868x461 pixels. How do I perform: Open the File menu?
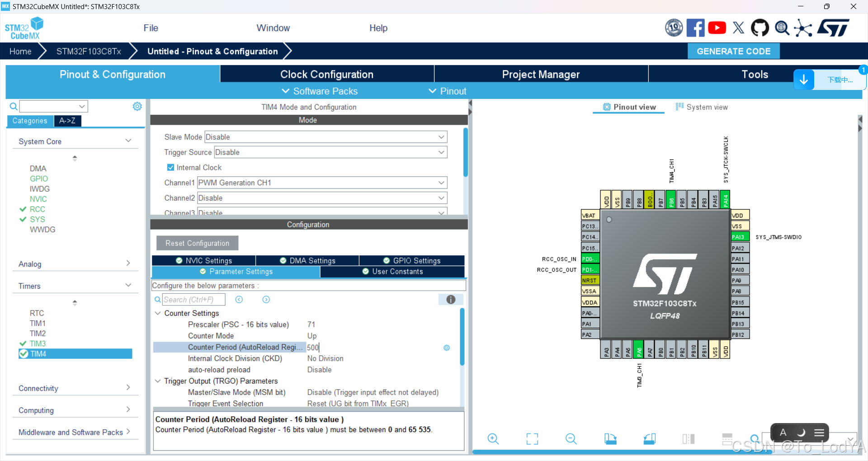click(151, 28)
